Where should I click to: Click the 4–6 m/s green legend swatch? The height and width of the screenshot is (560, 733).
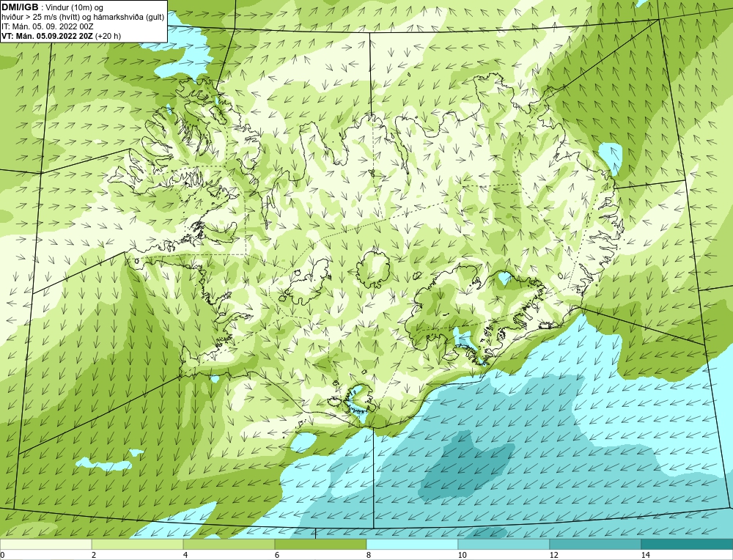click(x=229, y=544)
